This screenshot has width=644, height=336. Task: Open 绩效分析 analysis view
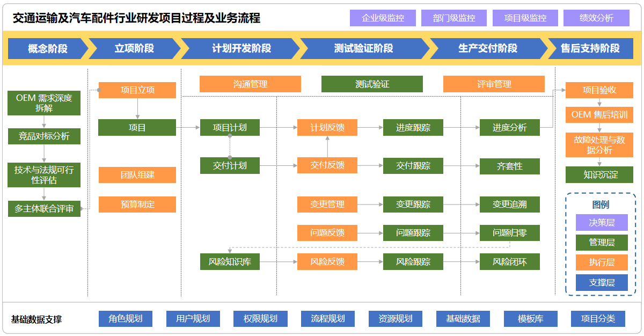[x=596, y=18]
